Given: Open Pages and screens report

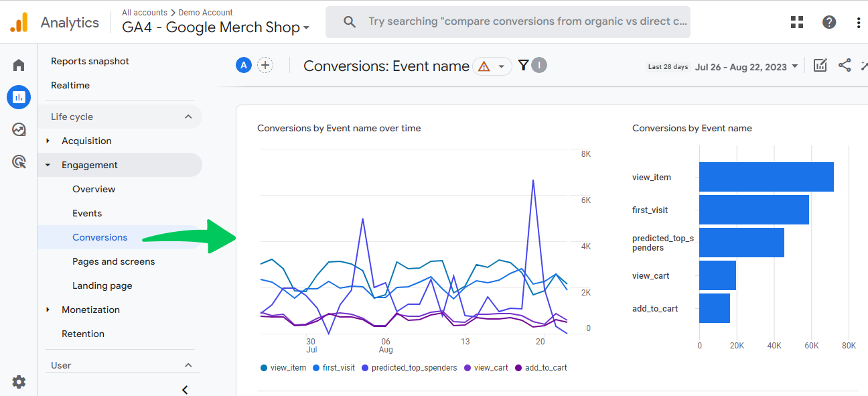Looking at the screenshot, I should click(114, 261).
